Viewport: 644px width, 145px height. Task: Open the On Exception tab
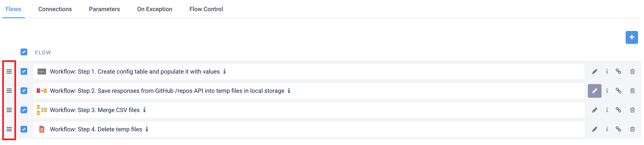155,9
